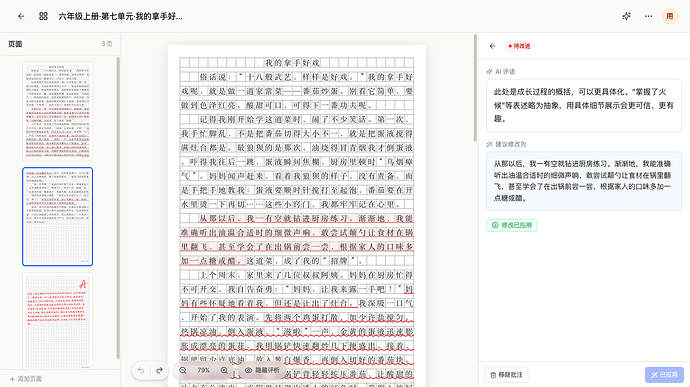Click highlighted sentence 从那以后
690x387 pixels.
pyautogui.click(x=297, y=240)
